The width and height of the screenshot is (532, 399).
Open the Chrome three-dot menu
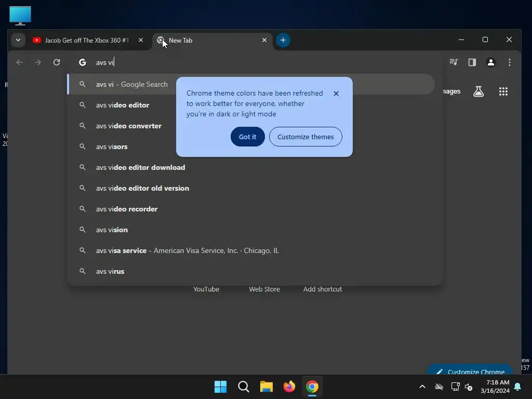pyautogui.click(x=509, y=62)
